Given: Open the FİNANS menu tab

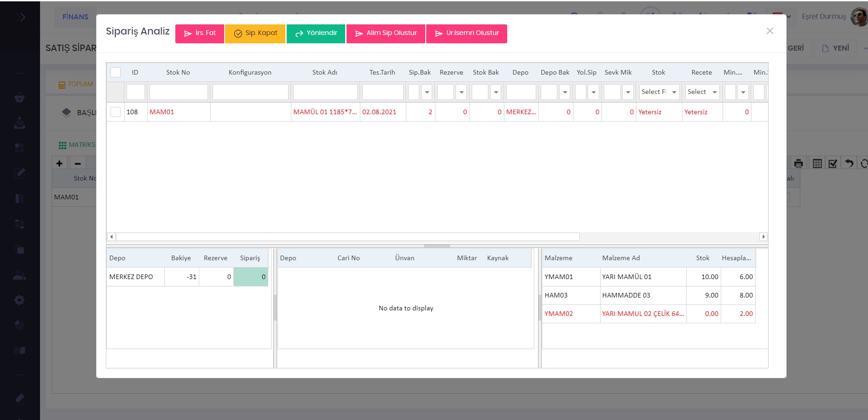Looking at the screenshot, I should (75, 17).
